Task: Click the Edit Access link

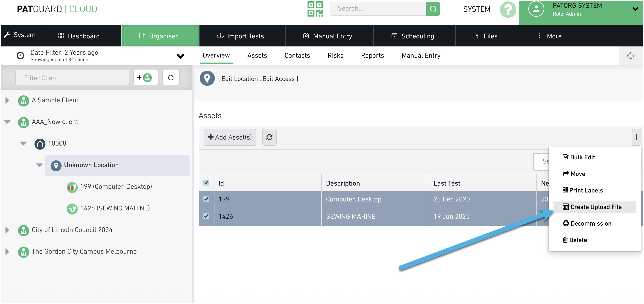Action: pyautogui.click(x=278, y=79)
